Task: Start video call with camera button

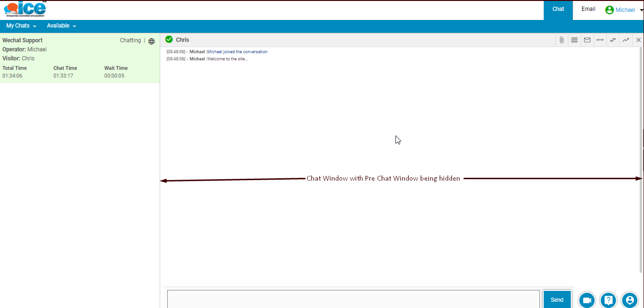Action: coord(587,300)
